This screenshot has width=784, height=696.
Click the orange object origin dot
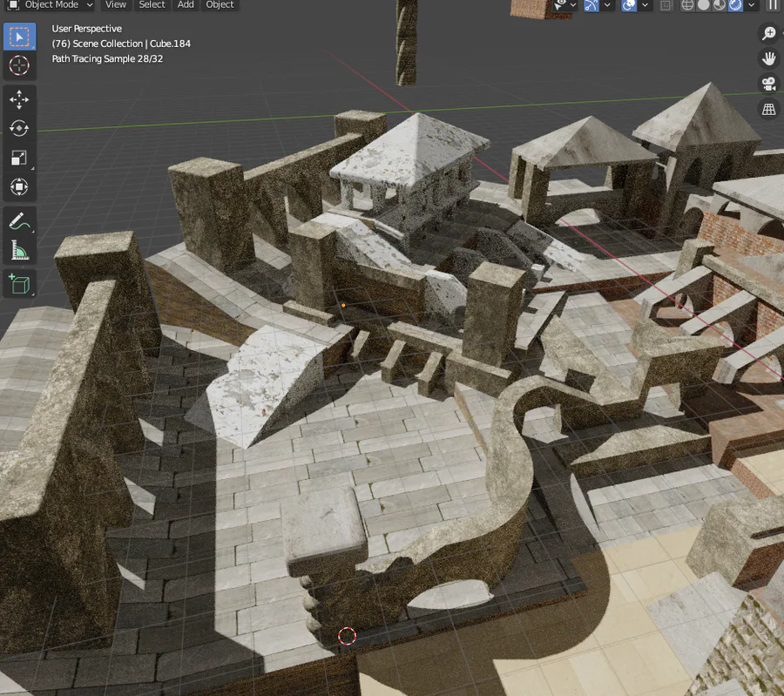pyautogui.click(x=343, y=305)
